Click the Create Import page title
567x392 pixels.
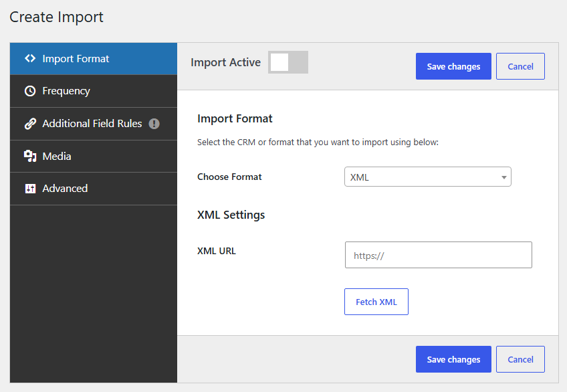point(56,17)
